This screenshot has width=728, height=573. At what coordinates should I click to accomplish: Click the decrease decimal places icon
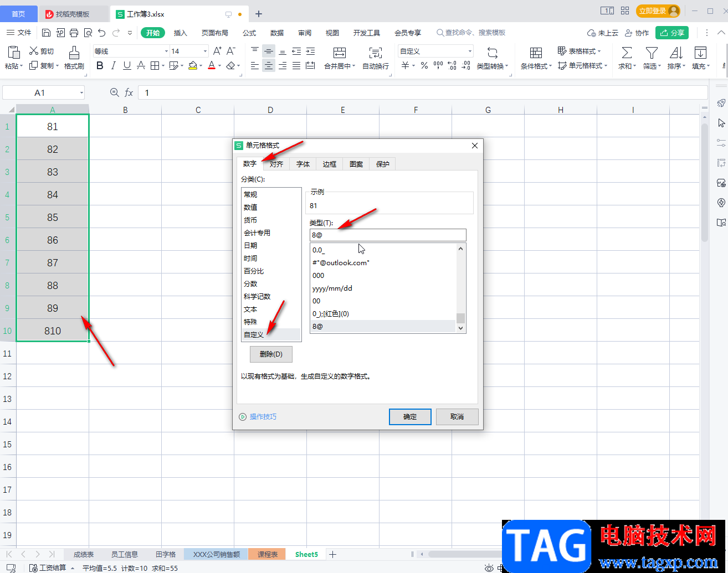click(x=466, y=66)
